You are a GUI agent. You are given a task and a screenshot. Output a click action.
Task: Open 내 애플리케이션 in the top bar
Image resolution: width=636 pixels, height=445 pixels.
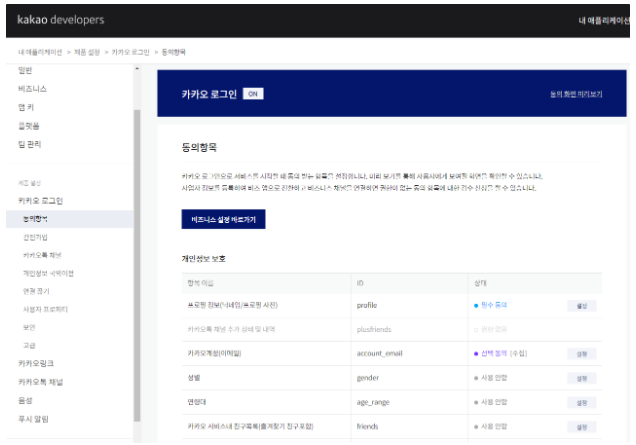pos(604,20)
